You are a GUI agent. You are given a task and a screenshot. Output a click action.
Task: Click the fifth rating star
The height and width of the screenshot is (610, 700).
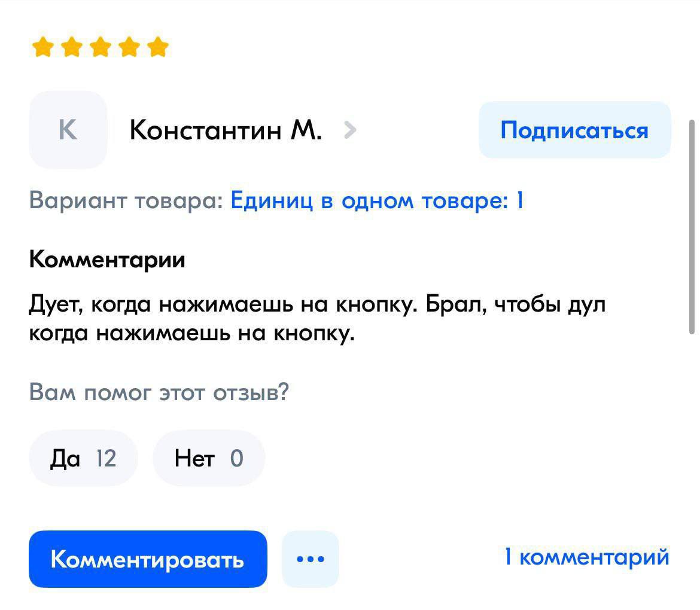tap(157, 47)
